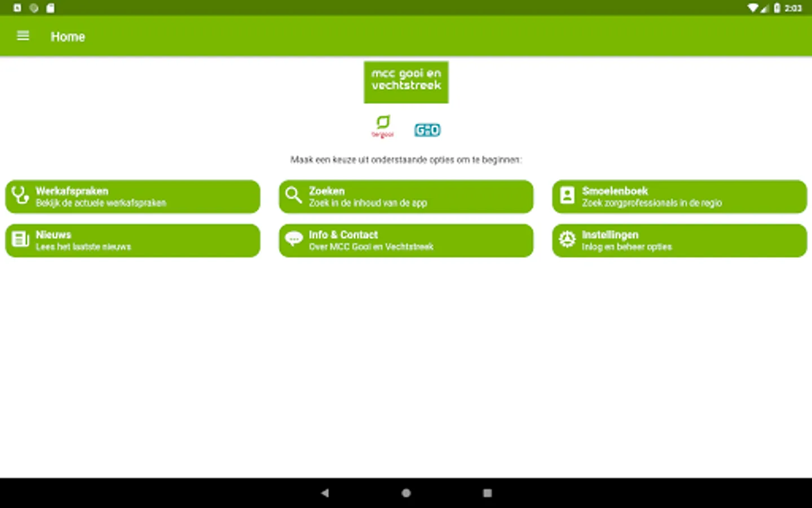
Task: Click the blue GHO logo
Action: pyautogui.click(x=427, y=130)
